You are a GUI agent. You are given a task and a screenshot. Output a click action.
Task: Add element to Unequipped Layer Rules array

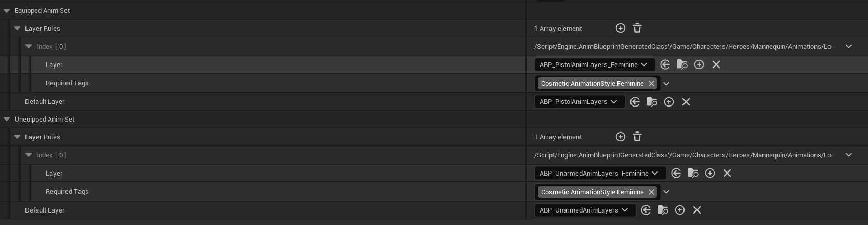620,137
